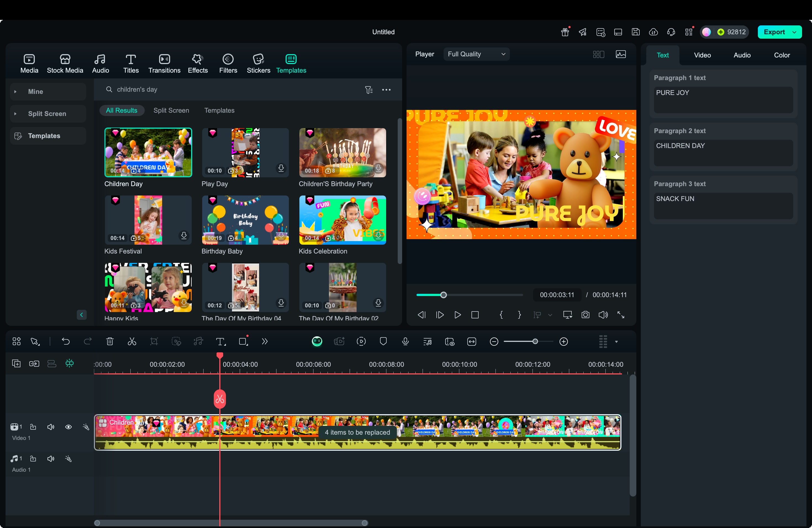Click the player playback progress slider
Image resolution: width=812 pixels, height=528 pixels.
coord(469,295)
